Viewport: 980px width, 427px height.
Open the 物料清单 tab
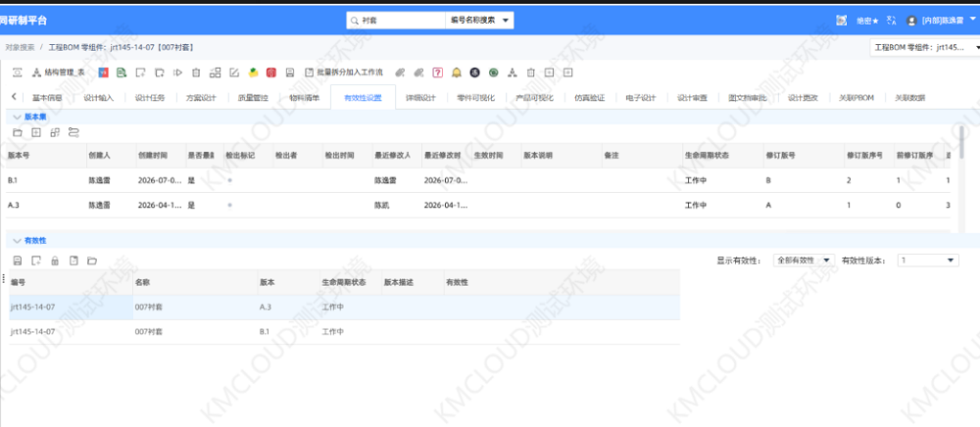(305, 97)
